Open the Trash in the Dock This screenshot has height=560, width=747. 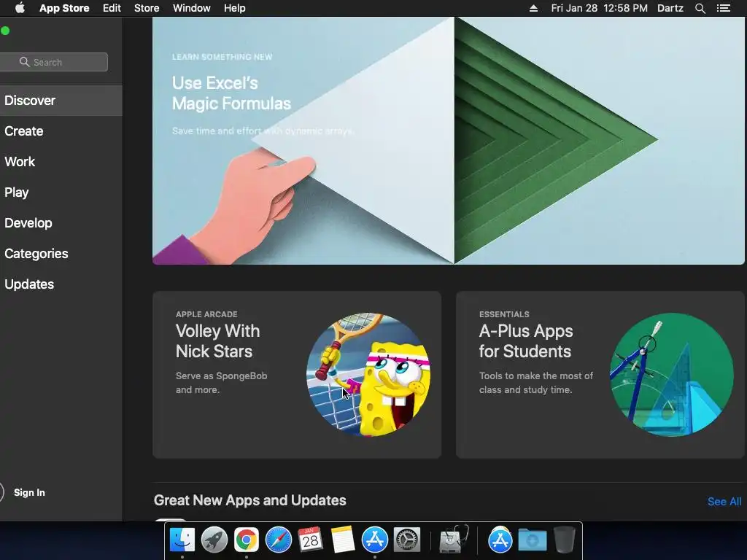click(x=564, y=540)
